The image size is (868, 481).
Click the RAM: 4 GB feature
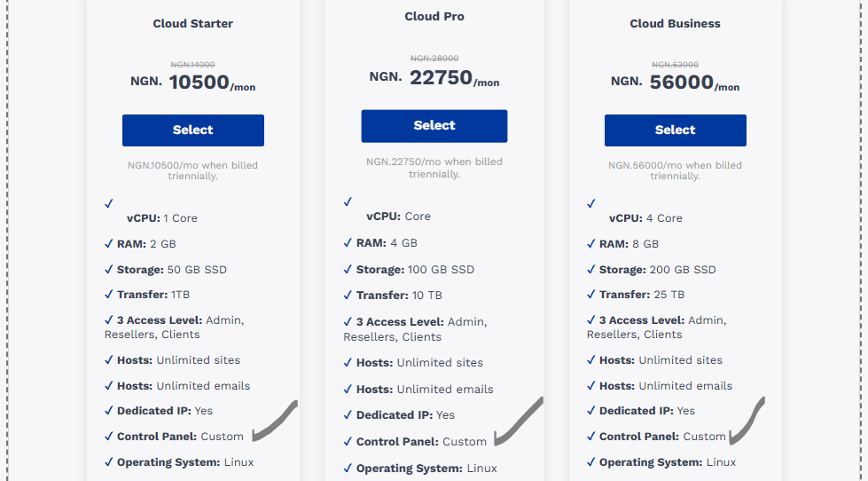pos(387,242)
